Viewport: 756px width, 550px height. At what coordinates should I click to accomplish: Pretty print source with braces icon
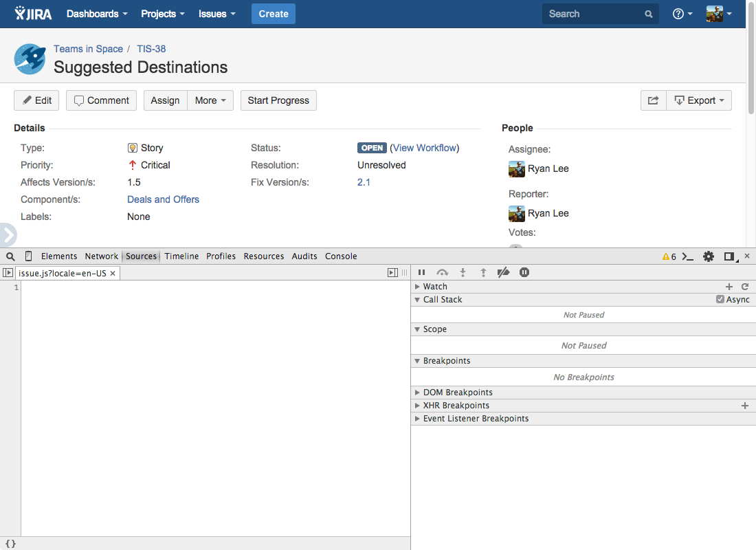click(x=10, y=543)
